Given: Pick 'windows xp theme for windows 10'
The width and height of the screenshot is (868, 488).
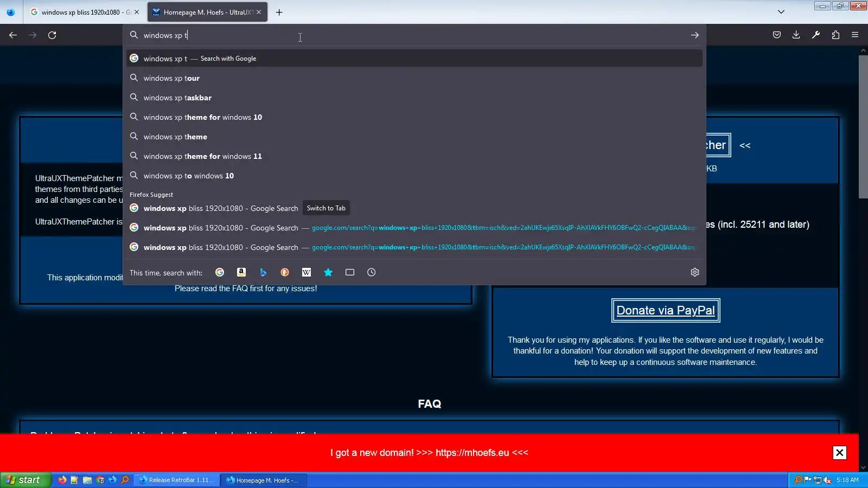Looking at the screenshot, I should click(414, 117).
